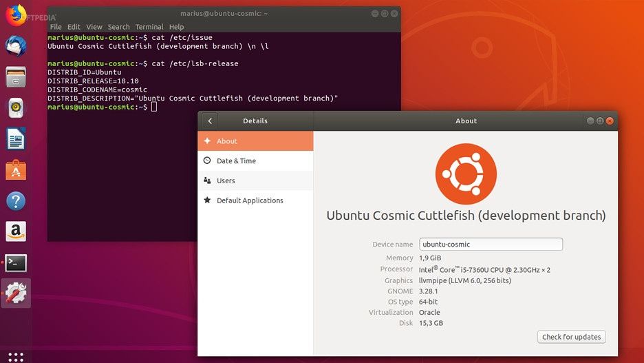
Task: Open the Users panel
Action: pyautogui.click(x=255, y=180)
